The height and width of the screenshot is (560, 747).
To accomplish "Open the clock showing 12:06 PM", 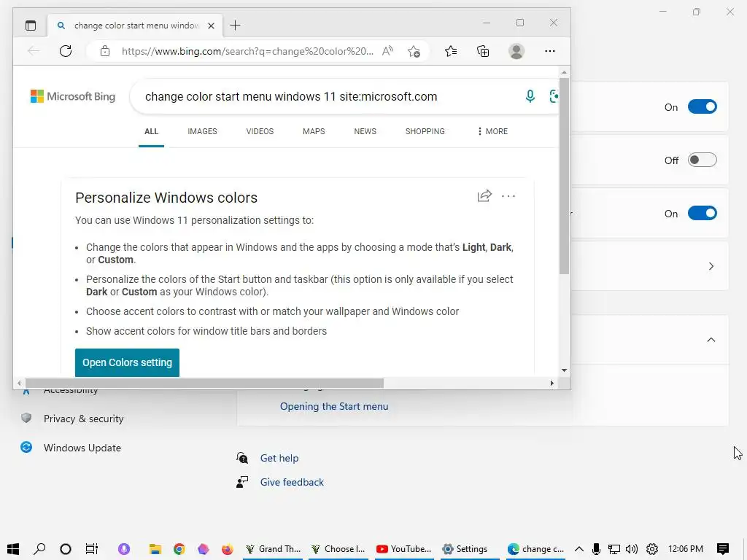I will 686,549.
